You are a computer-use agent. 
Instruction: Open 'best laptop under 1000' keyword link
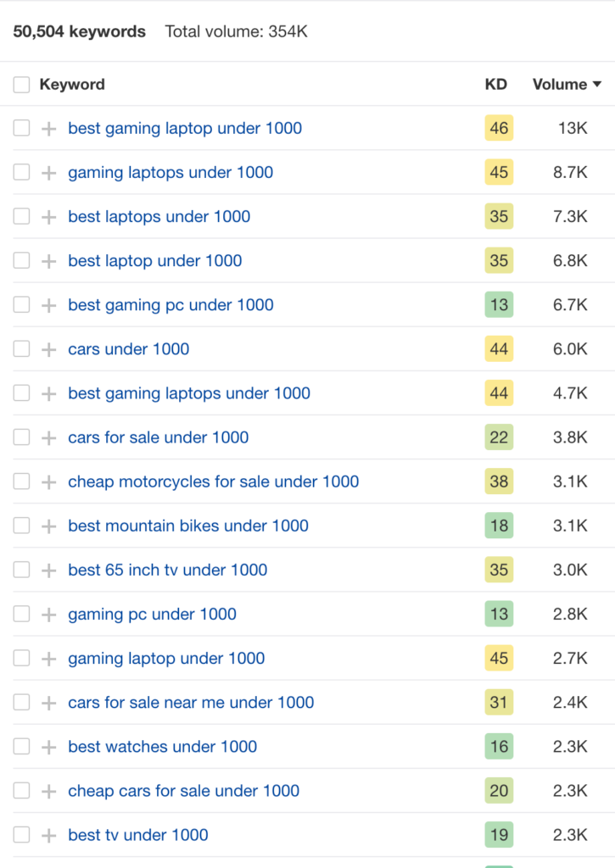pos(155,261)
